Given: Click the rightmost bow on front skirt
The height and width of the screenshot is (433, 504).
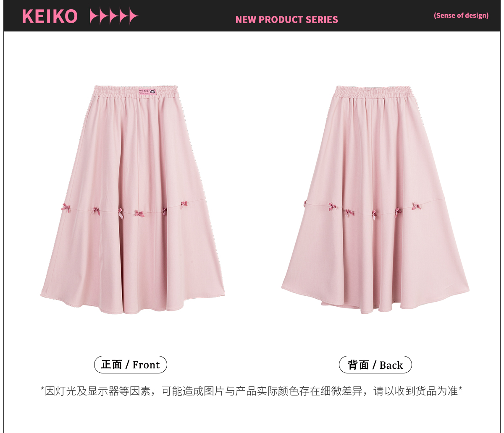Looking at the screenshot, I should (184, 204).
